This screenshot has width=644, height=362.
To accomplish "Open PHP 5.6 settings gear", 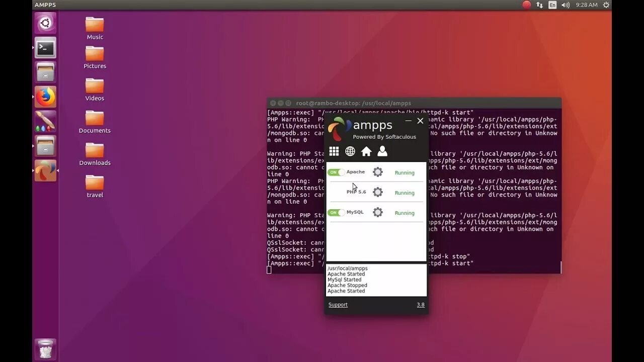I will [378, 192].
